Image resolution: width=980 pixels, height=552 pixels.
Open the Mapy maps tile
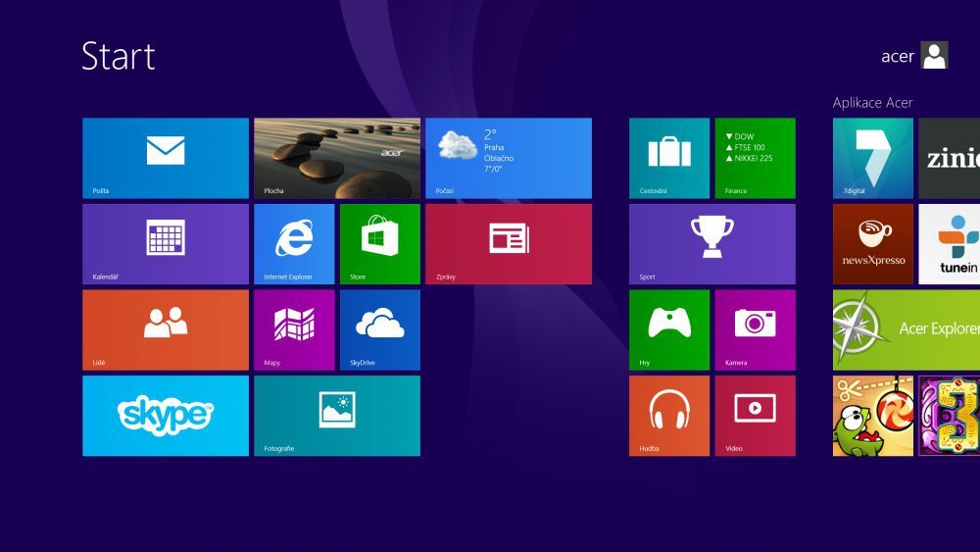click(x=294, y=328)
